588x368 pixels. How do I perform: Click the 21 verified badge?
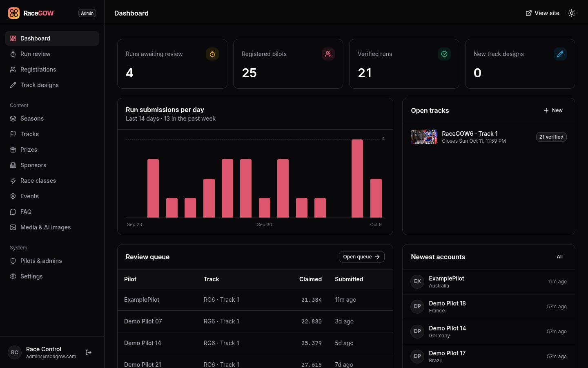tap(551, 137)
